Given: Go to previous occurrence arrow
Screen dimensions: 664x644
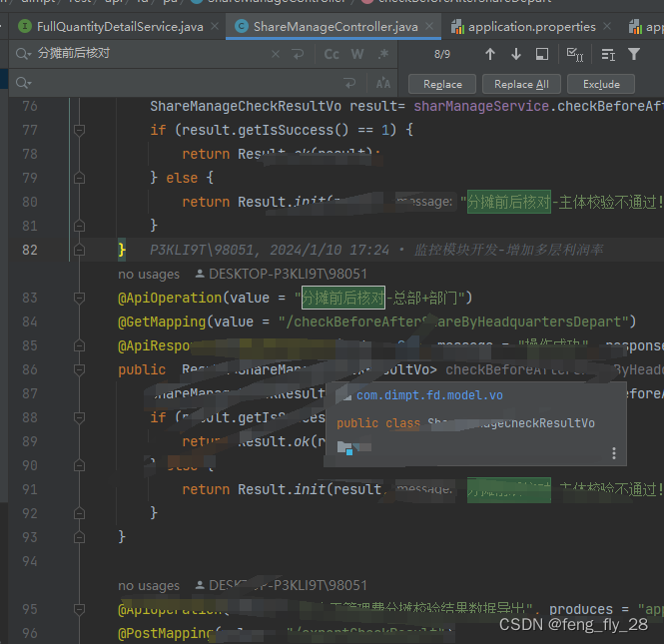Looking at the screenshot, I should click(x=490, y=54).
